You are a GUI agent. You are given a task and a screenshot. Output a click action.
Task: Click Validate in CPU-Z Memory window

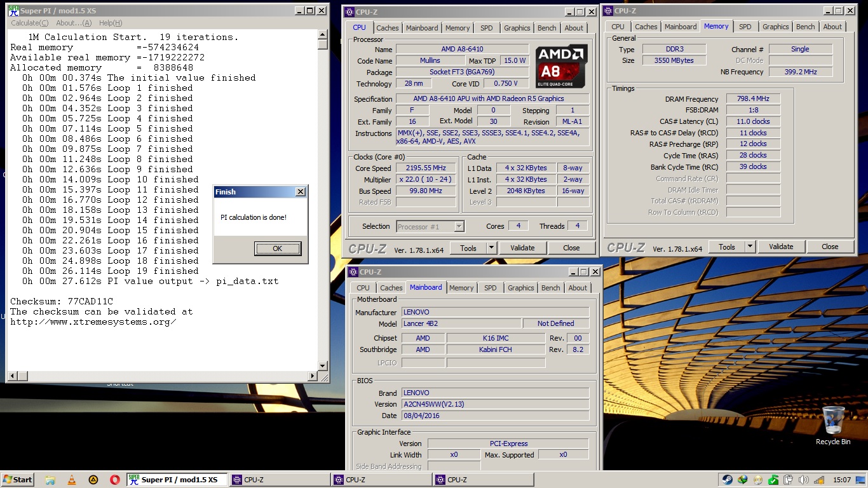(x=781, y=247)
